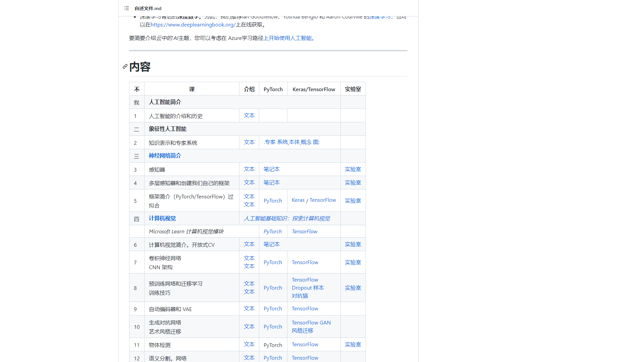Open 文本 link for lesson 1 AI history
This screenshot has width=644, height=362.
(x=249, y=116)
